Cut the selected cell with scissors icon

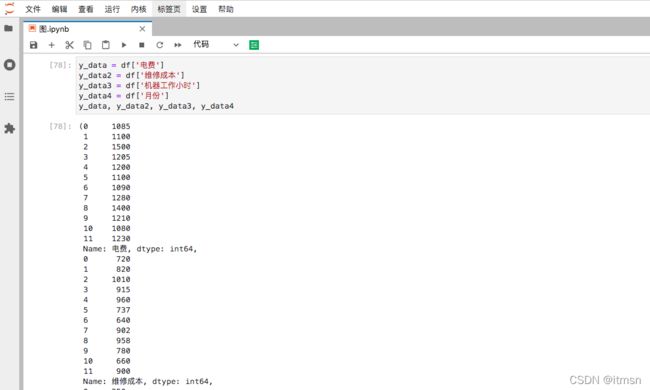coord(69,45)
